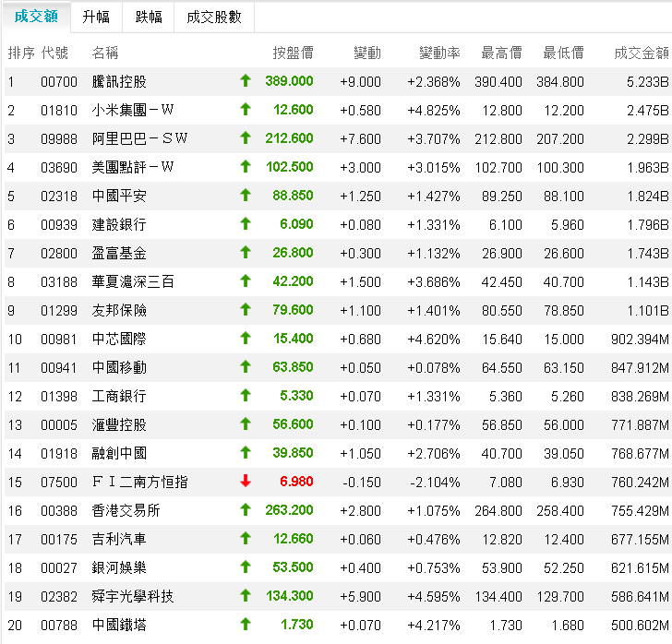Click the green up arrow for 騰訊控股
Viewport: 672px width, 644px height.
click(x=246, y=80)
